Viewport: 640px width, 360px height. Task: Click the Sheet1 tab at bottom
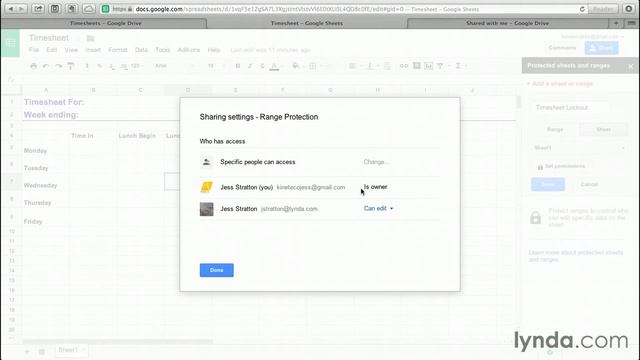pos(71,350)
